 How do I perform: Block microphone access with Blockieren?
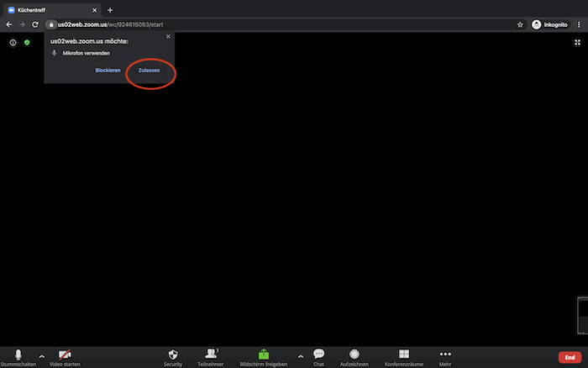point(108,70)
